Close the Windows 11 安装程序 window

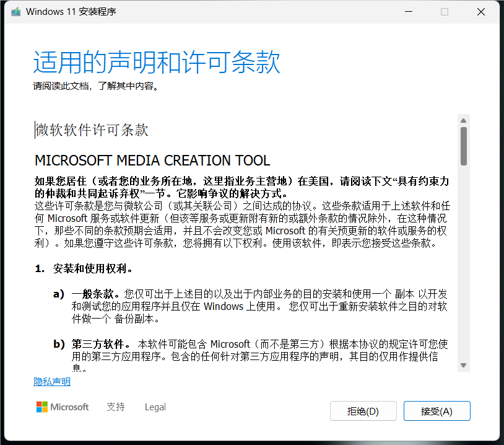480,12
